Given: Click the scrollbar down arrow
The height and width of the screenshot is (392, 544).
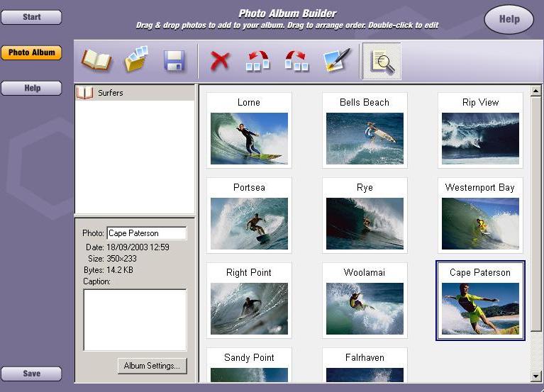Looking at the screenshot, I should coord(535,376).
